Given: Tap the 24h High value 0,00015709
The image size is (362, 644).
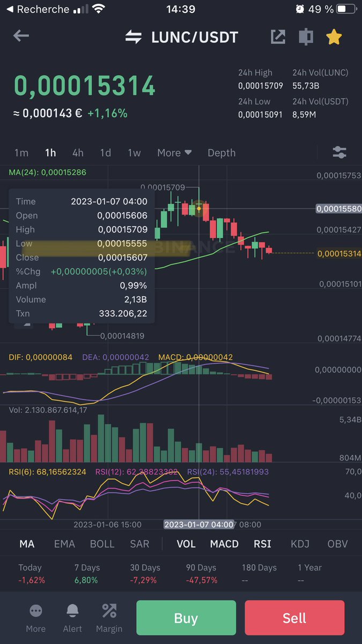Looking at the screenshot, I should pos(261,86).
